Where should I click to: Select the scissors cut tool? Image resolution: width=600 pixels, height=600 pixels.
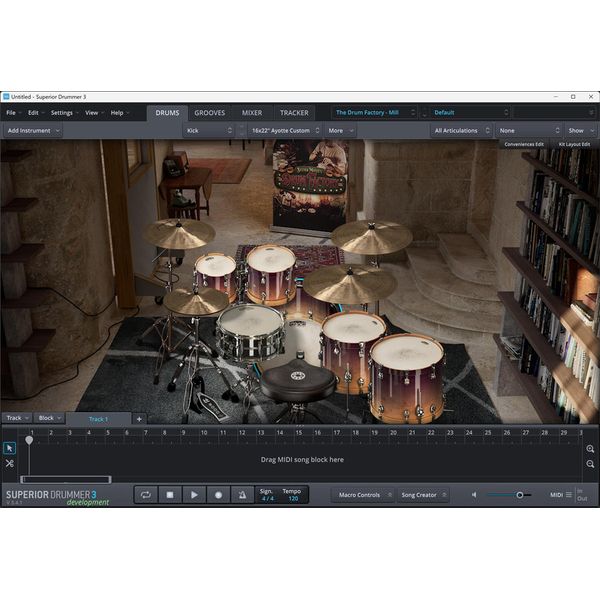coord(10,463)
